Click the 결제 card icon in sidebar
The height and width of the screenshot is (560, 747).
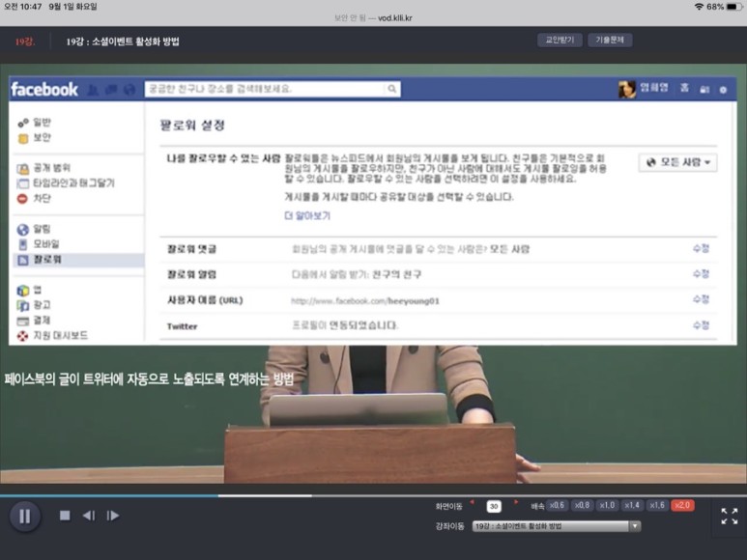click(x=23, y=322)
